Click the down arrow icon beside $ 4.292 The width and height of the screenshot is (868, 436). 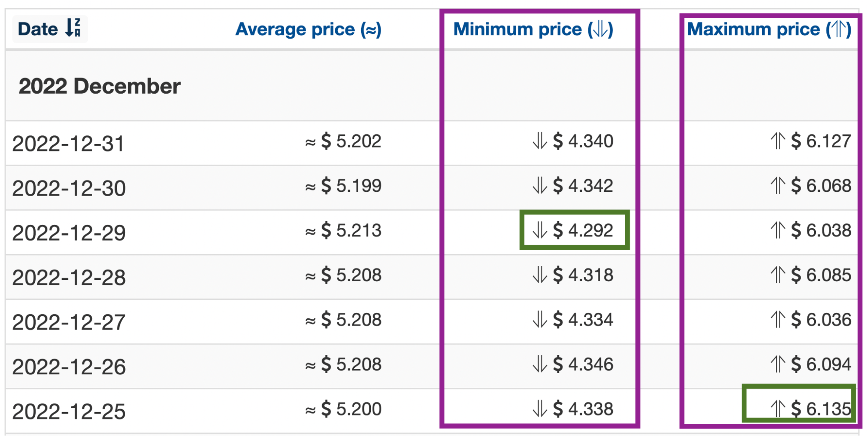click(540, 230)
